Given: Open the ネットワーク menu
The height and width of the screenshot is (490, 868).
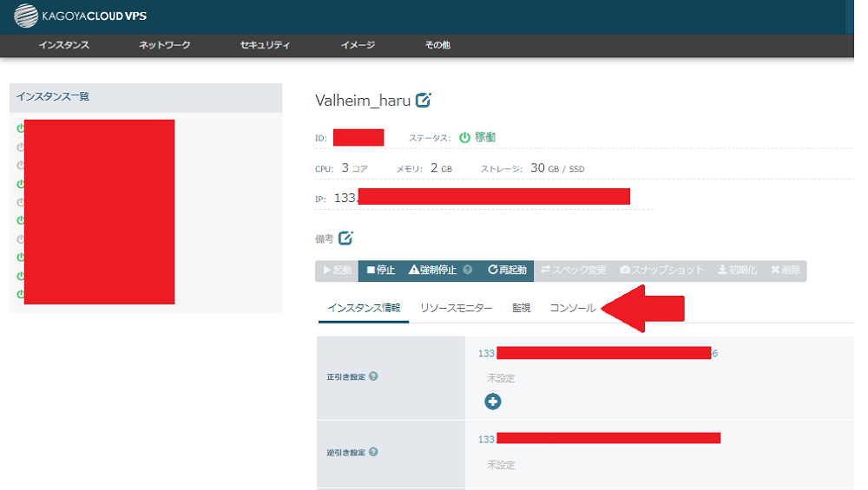Looking at the screenshot, I should [x=164, y=45].
